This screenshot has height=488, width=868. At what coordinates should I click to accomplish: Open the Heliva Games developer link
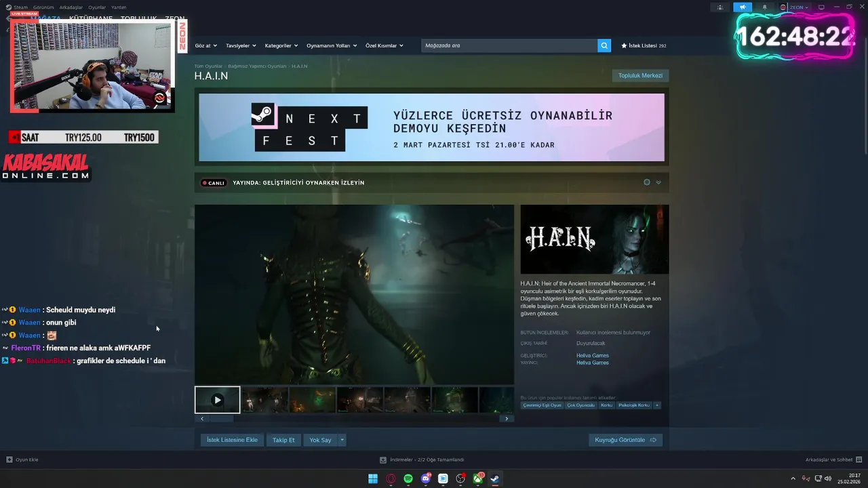point(593,355)
